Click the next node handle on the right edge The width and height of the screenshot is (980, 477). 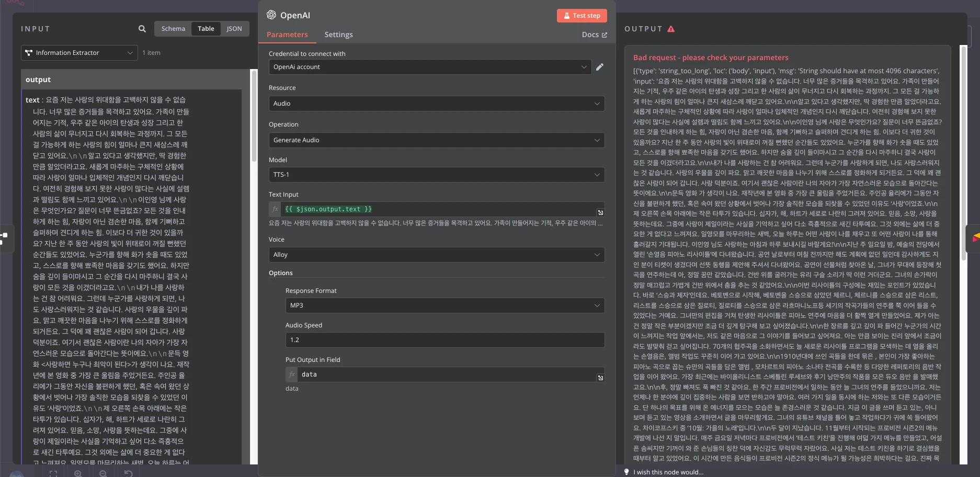973,238
